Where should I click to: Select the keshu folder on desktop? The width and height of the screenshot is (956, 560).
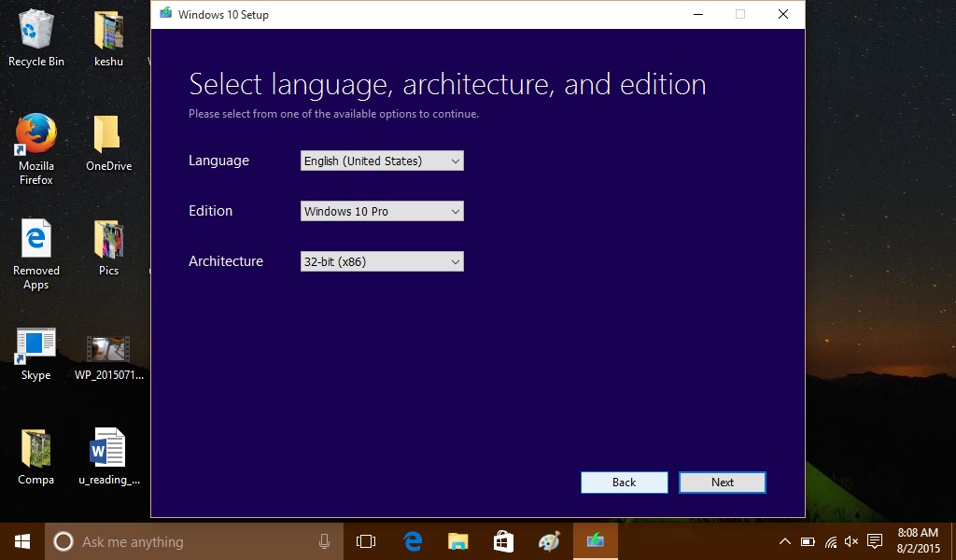[108, 38]
